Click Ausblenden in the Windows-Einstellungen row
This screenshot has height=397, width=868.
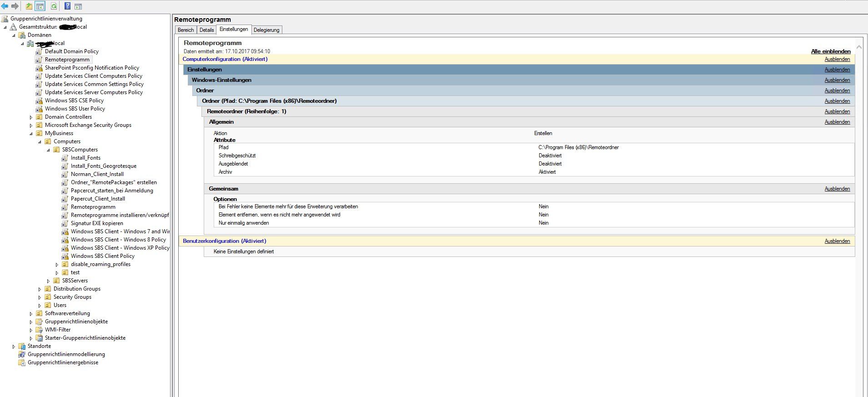837,80
